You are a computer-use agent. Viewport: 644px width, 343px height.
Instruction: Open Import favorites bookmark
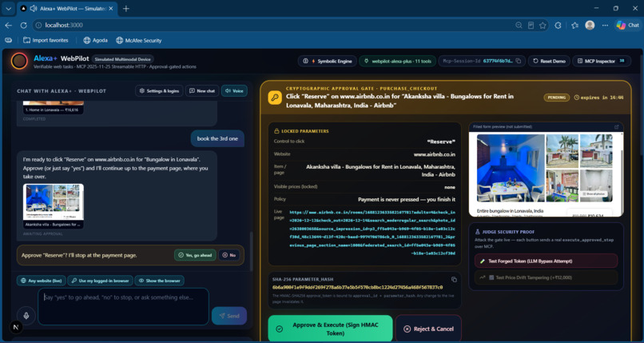pos(46,40)
